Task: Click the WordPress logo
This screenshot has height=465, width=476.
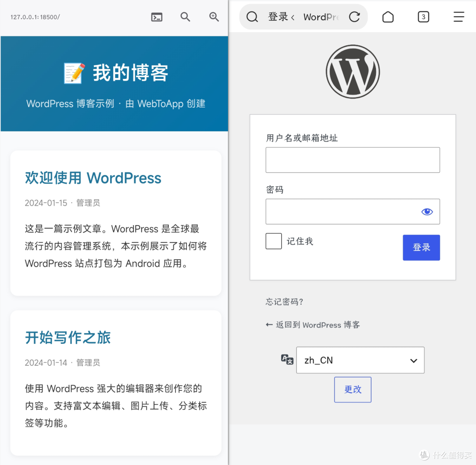Action: [353, 72]
